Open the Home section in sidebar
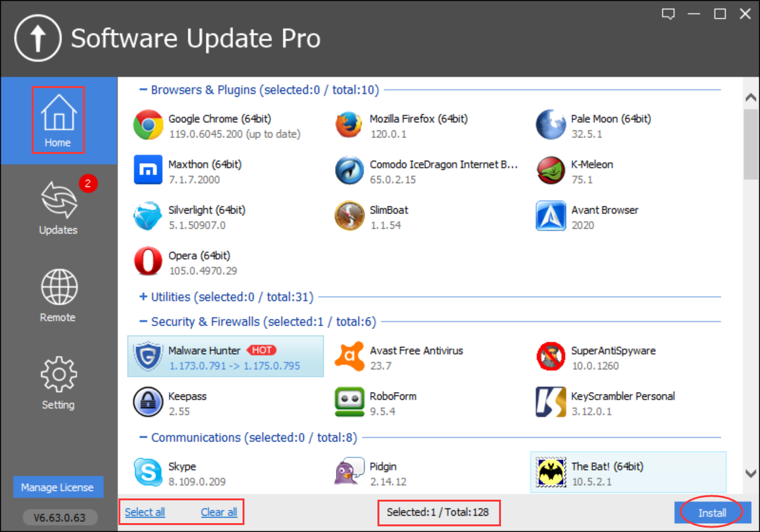The width and height of the screenshot is (760, 532). [x=58, y=120]
